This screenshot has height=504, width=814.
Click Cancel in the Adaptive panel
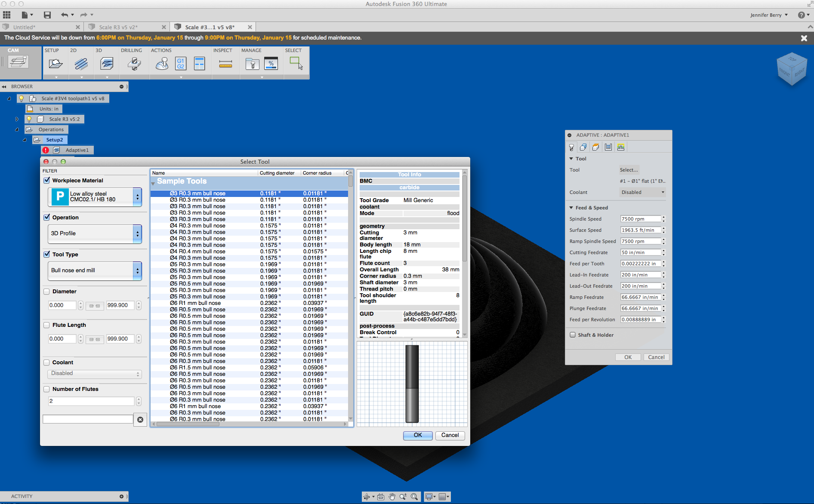click(657, 357)
